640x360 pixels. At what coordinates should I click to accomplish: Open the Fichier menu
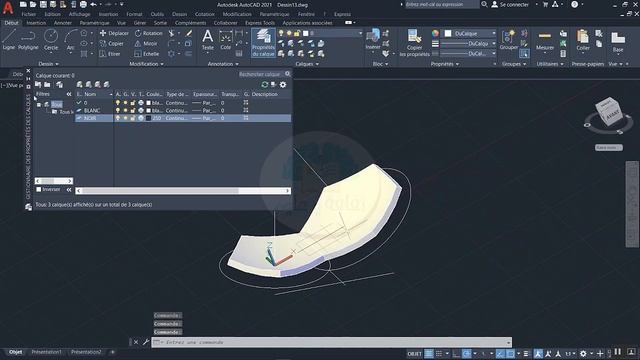[x=29, y=14]
